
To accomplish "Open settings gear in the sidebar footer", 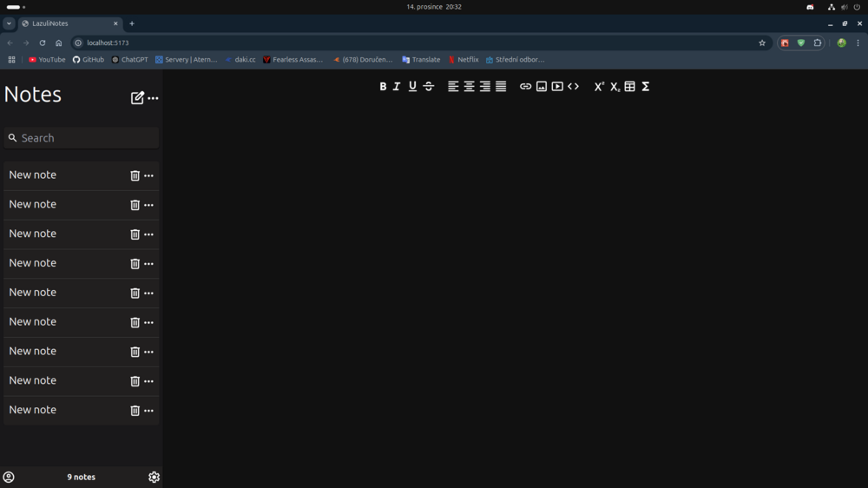I will point(154,477).
